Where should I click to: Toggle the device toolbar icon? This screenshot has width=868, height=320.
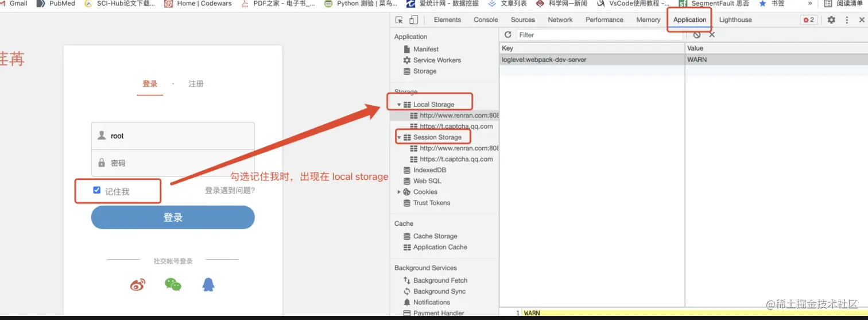coord(413,20)
